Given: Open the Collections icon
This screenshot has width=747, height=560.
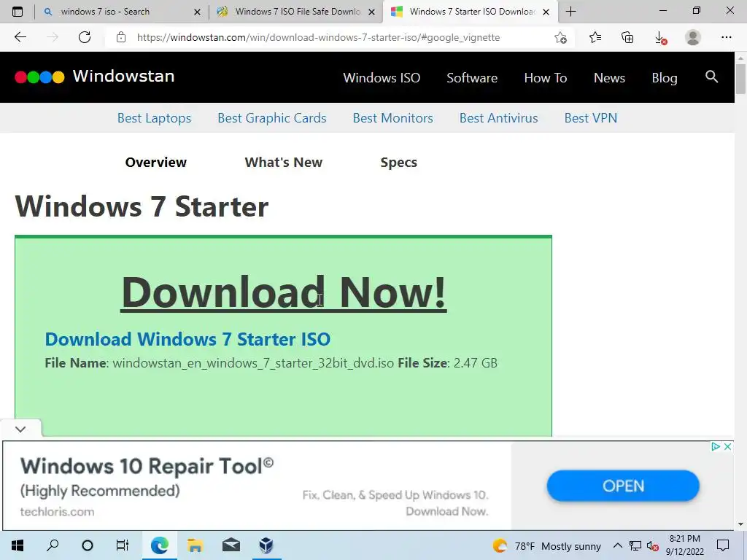Looking at the screenshot, I should point(627,37).
